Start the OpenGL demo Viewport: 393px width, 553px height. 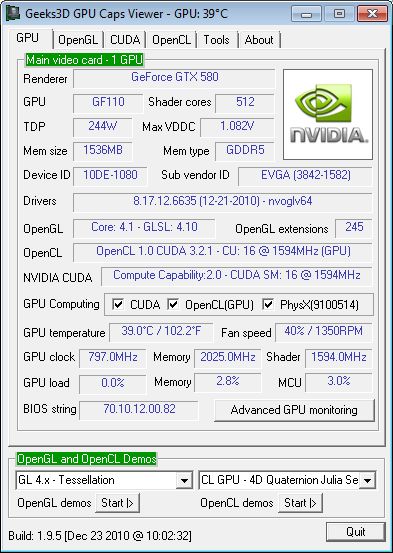coord(117,503)
